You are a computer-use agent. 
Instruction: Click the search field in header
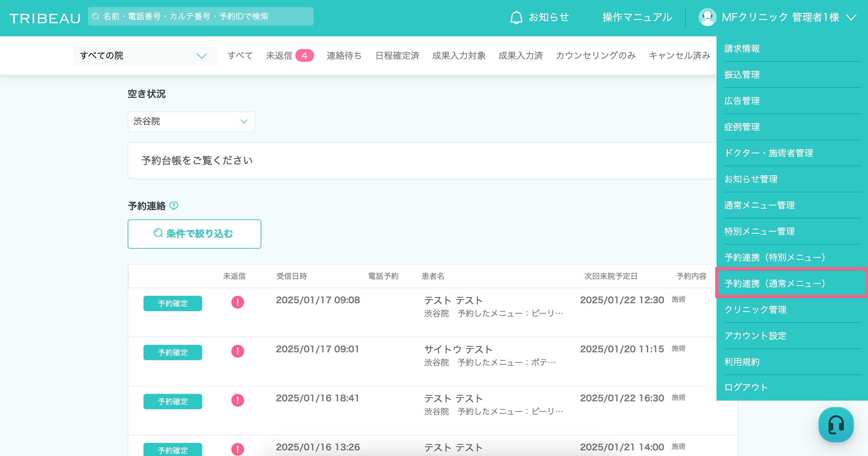click(200, 16)
